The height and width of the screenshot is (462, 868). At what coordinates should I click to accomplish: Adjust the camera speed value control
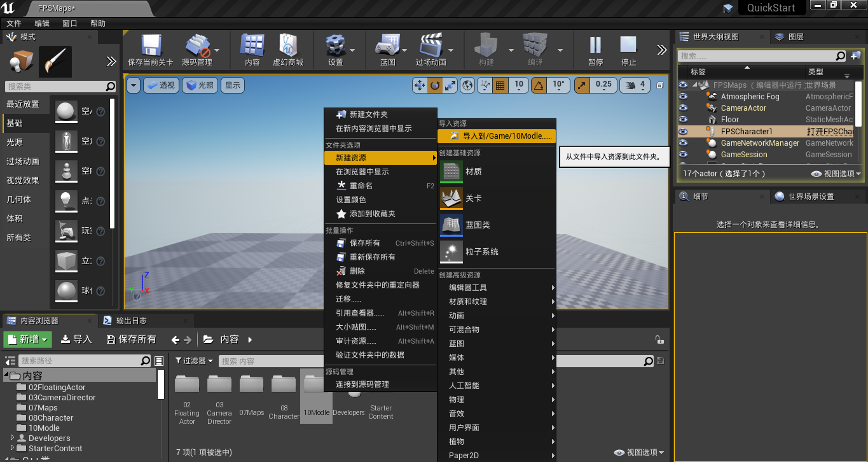(x=634, y=85)
